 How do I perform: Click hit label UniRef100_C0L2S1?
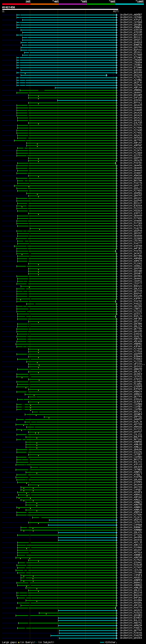[x=131, y=434]
